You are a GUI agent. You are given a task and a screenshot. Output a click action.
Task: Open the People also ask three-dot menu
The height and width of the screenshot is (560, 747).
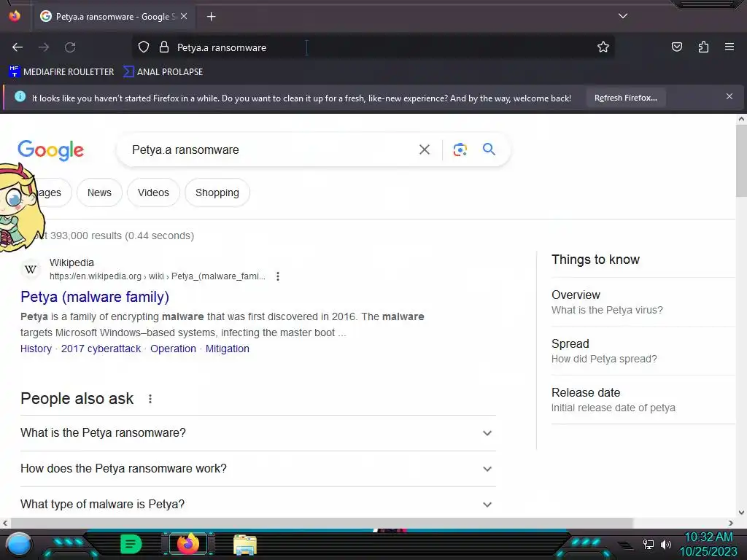pyautogui.click(x=150, y=399)
